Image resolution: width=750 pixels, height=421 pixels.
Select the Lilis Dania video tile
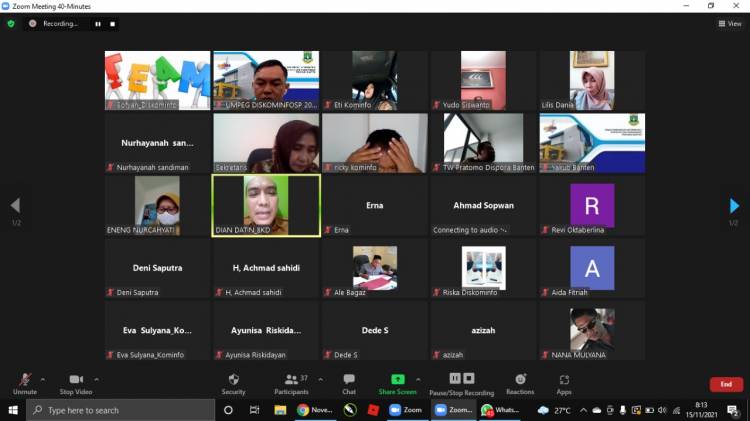[592, 81]
